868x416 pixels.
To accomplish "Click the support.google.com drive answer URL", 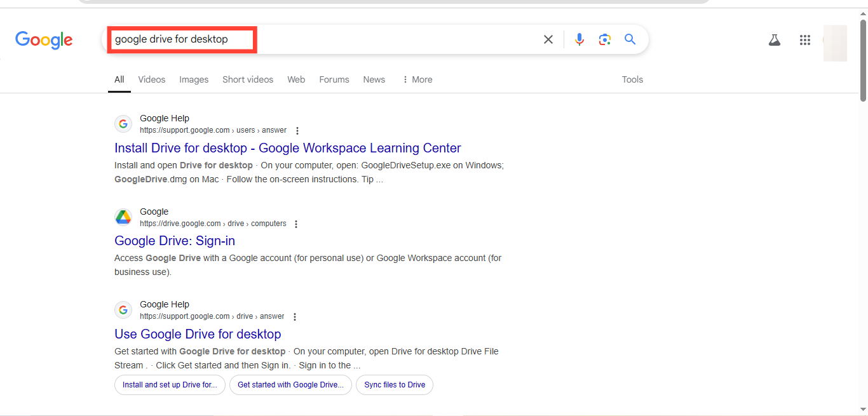I will pyautogui.click(x=212, y=316).
